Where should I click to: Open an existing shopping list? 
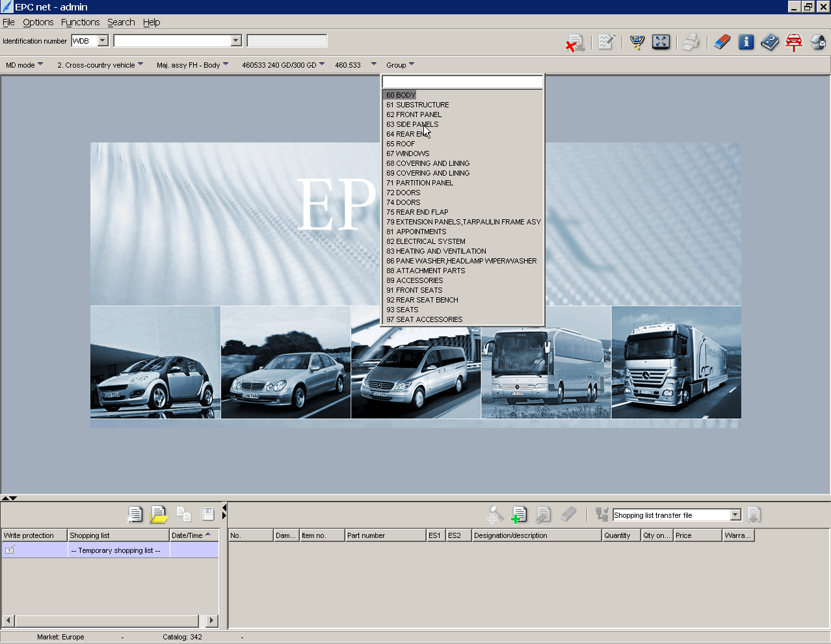click(x=159, y=514)
